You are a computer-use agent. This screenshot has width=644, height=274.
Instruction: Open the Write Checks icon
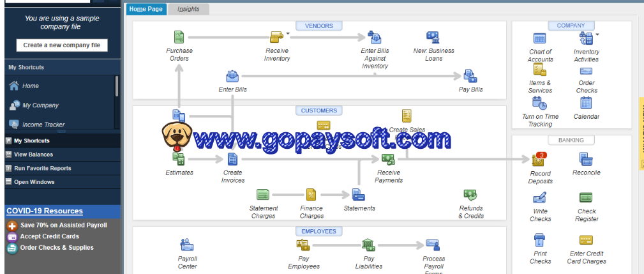pos(540,197)
